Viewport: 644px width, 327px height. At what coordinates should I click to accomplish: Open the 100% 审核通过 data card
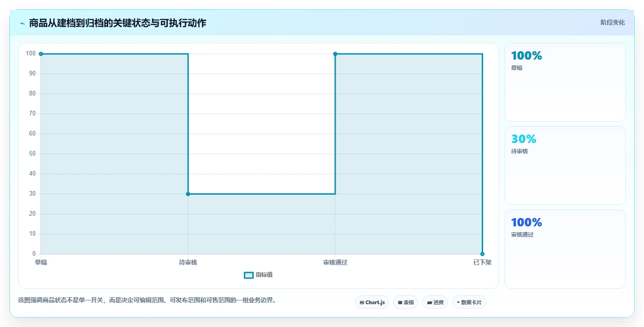point(565,249)
